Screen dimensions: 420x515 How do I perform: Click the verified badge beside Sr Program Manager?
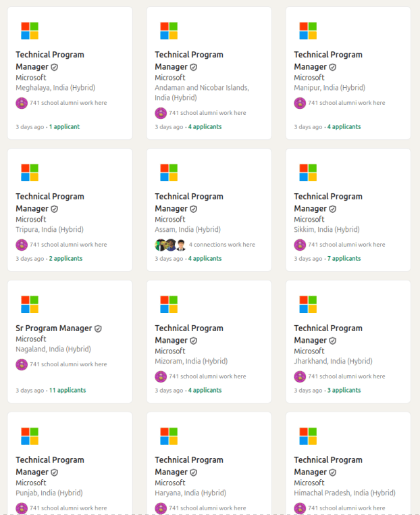point(98,328)
